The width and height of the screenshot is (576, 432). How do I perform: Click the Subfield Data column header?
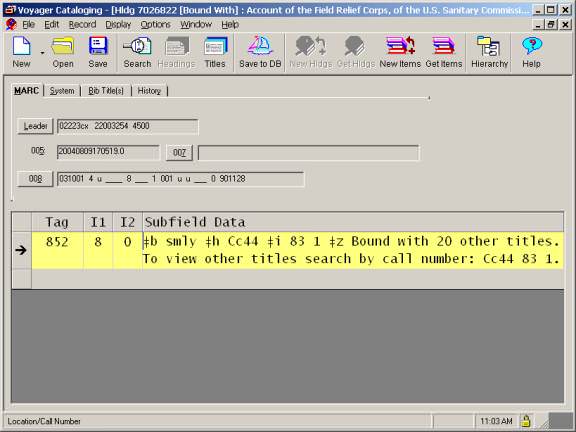(353, 222)
